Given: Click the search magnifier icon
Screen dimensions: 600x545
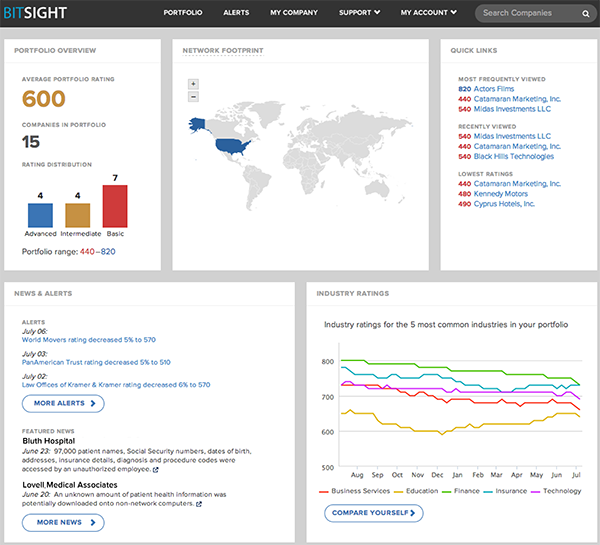Looking at the screenshot, I should tap(585, 13).
